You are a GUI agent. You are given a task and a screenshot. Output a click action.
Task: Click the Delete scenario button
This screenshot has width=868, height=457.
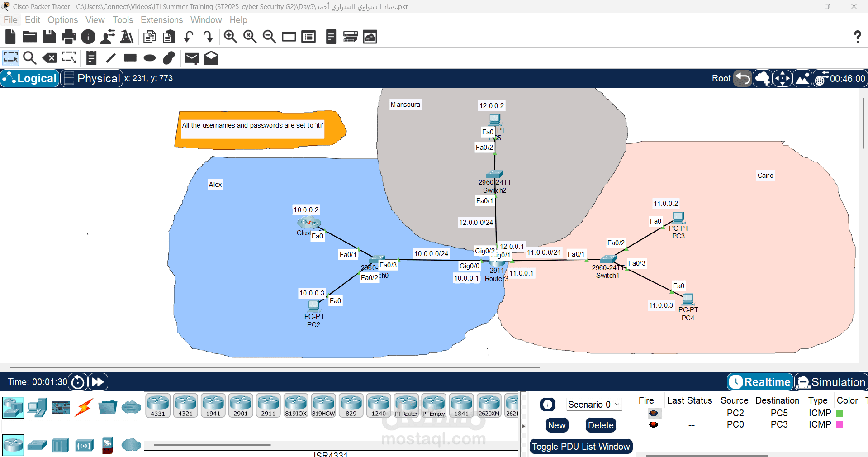[x=601, y=425]
